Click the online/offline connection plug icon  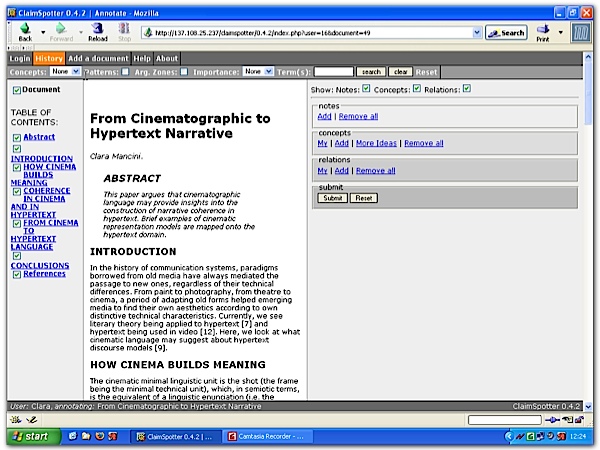pyautogui.click(x=553, y=420)
